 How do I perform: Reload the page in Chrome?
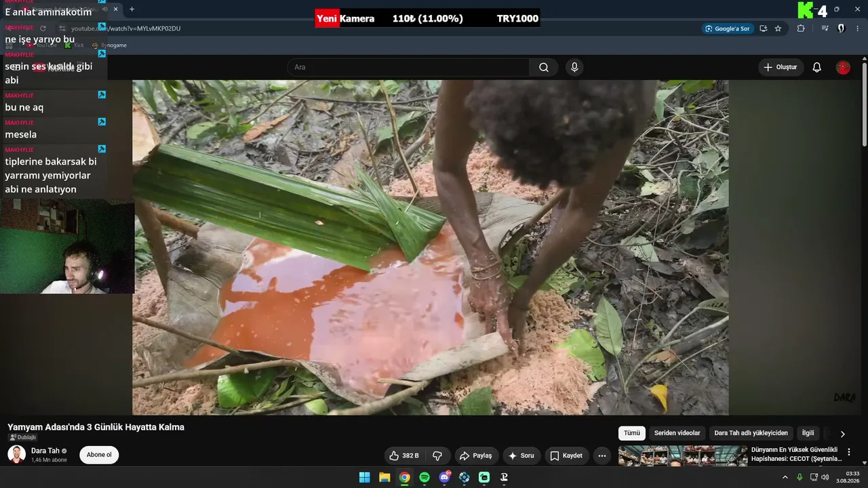43,28
